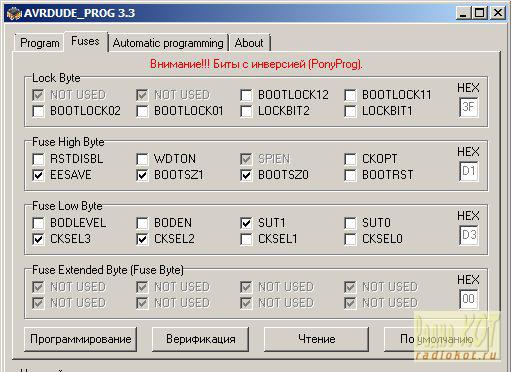
Task: Enable the CKOPT fuse checkbox
Action: tap(350, 159)
